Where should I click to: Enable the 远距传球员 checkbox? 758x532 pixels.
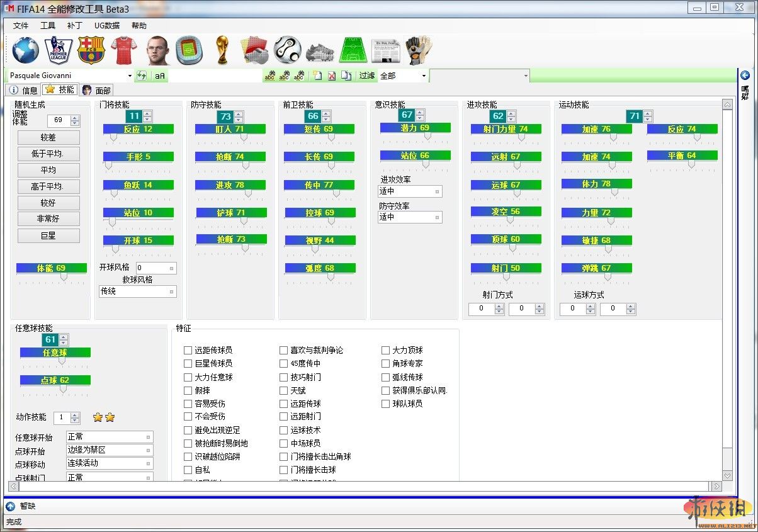pyautogui.click(x=188, y=350)
